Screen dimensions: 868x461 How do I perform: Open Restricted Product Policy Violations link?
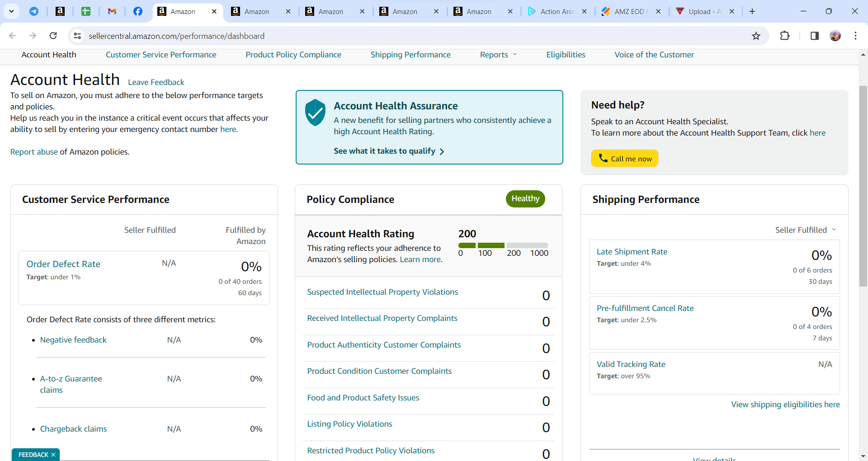(371, 451)
